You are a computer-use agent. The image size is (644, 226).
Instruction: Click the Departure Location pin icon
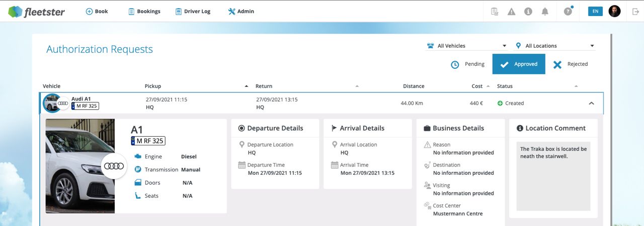tap(242, 145)
